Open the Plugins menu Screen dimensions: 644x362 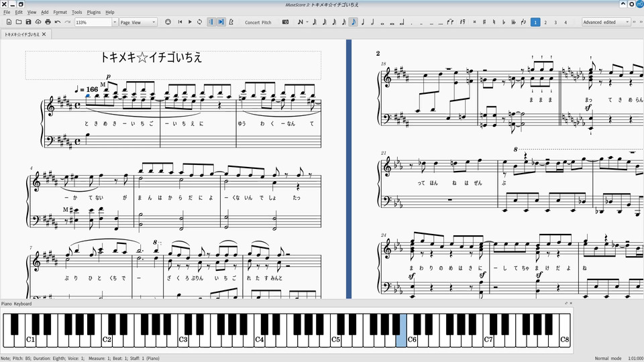click(x=94, y=12)
